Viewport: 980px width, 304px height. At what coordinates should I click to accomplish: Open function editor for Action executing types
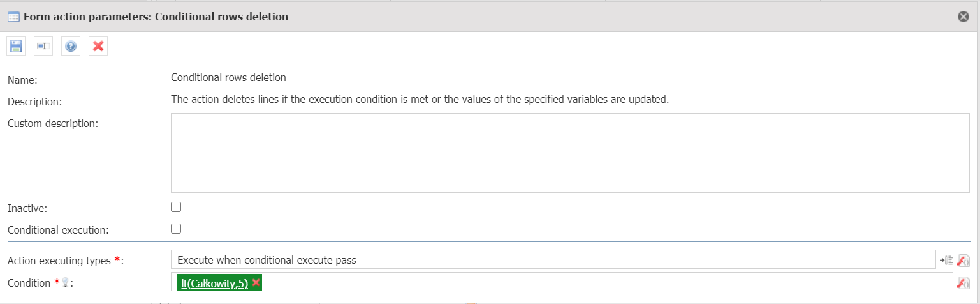point(963,260)
